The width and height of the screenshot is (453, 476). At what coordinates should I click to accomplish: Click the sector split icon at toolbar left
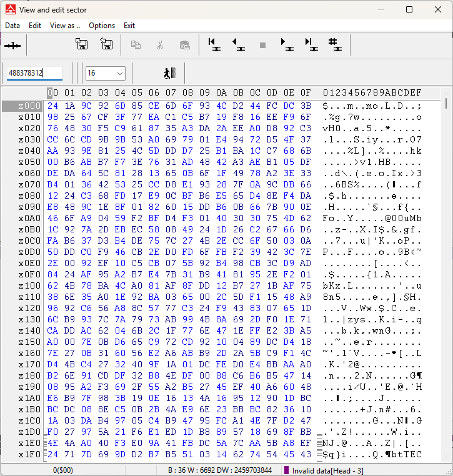click(12, 46)
